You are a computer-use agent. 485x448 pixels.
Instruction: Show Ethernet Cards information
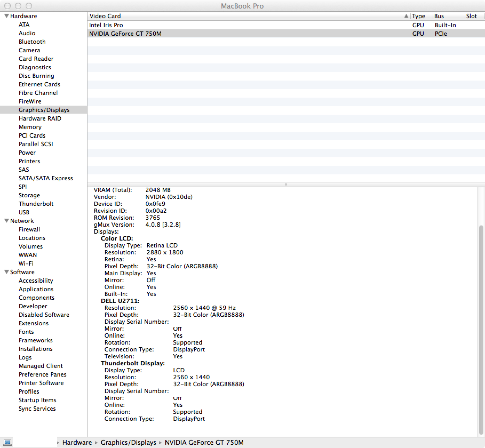(x=39, y=84)
